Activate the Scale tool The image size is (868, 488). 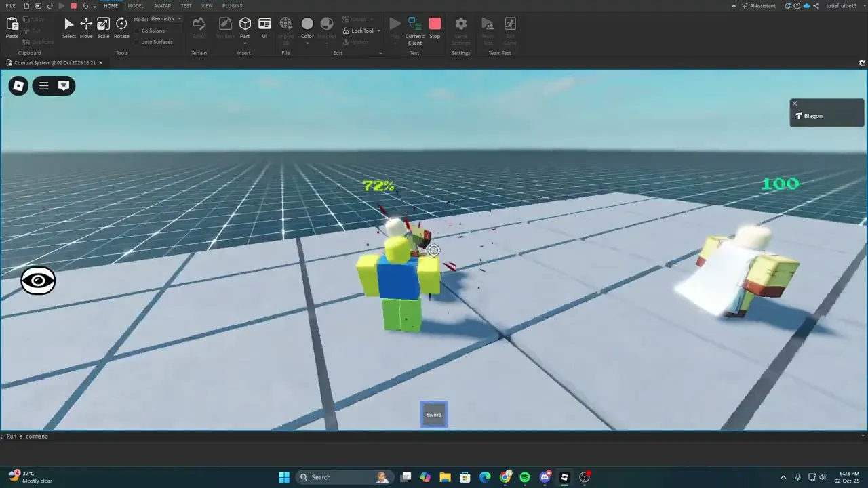103,28
